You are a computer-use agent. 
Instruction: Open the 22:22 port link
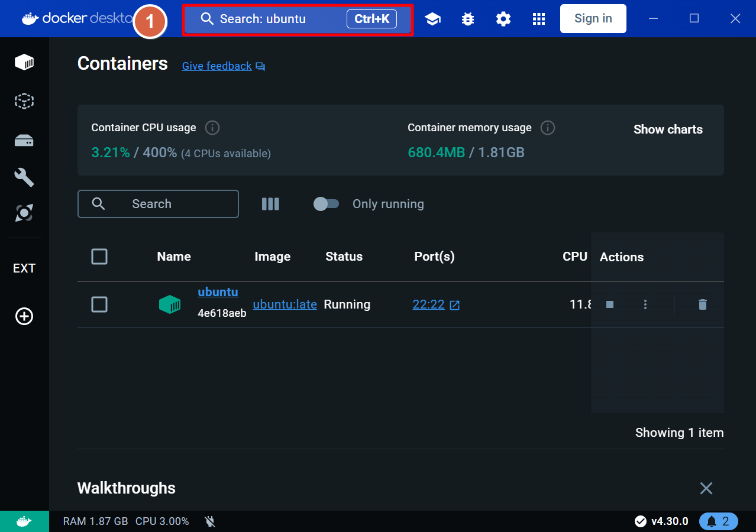click(429, 304)
